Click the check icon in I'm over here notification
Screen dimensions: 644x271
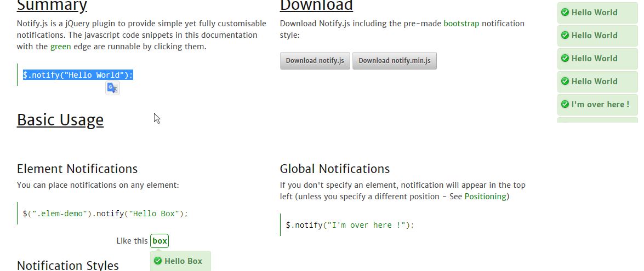tap(565, 104)
